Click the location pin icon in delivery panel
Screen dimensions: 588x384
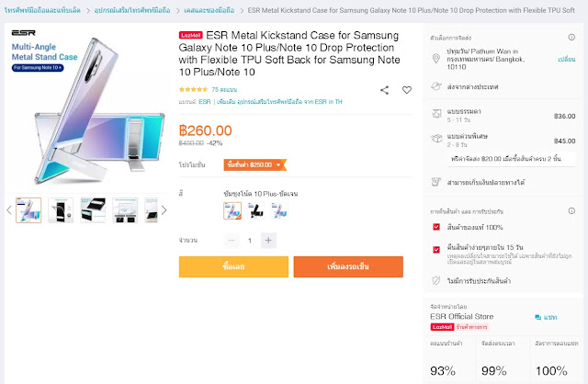tap(437, 58)
